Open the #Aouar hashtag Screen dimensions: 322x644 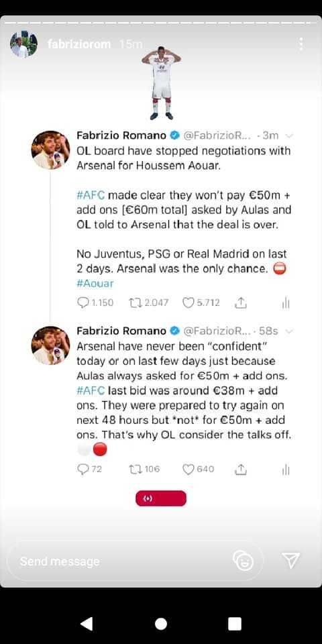point(95,283)
